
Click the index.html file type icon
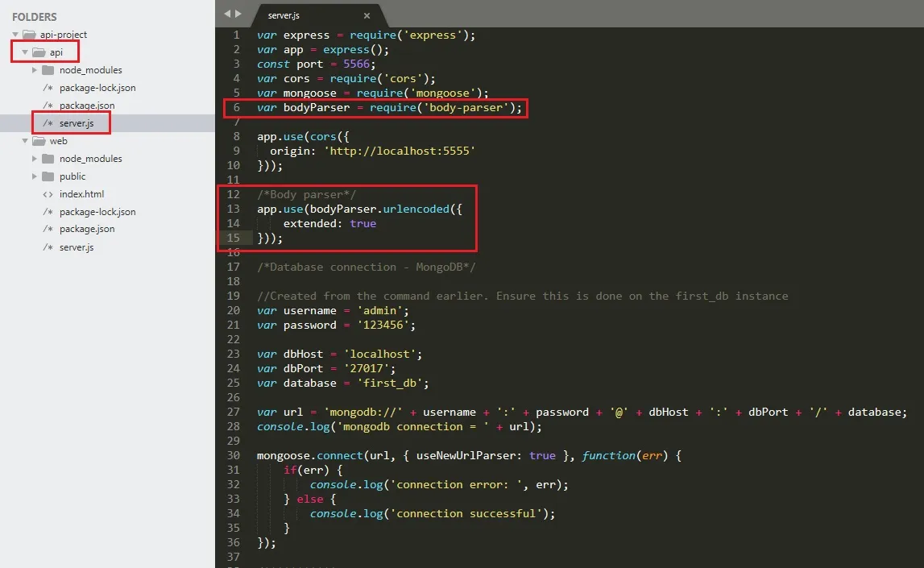(x=48, y=194)
